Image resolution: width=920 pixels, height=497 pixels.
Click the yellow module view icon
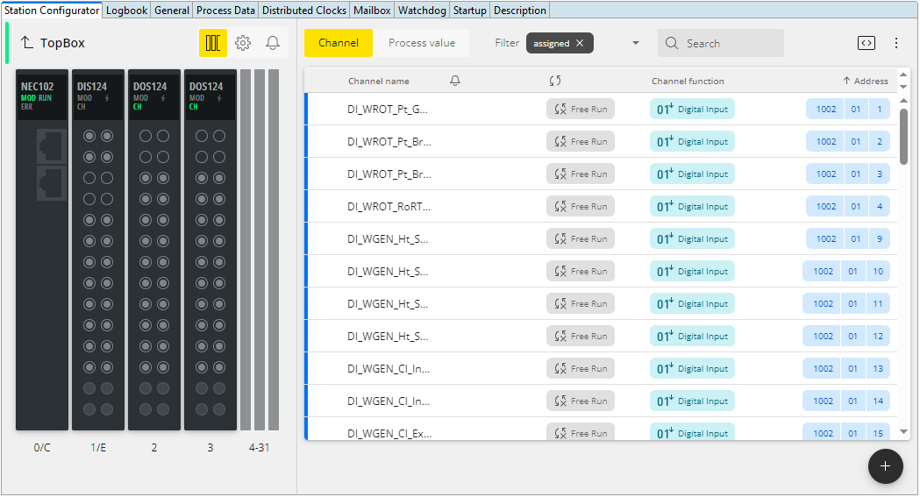click(212, 43)
